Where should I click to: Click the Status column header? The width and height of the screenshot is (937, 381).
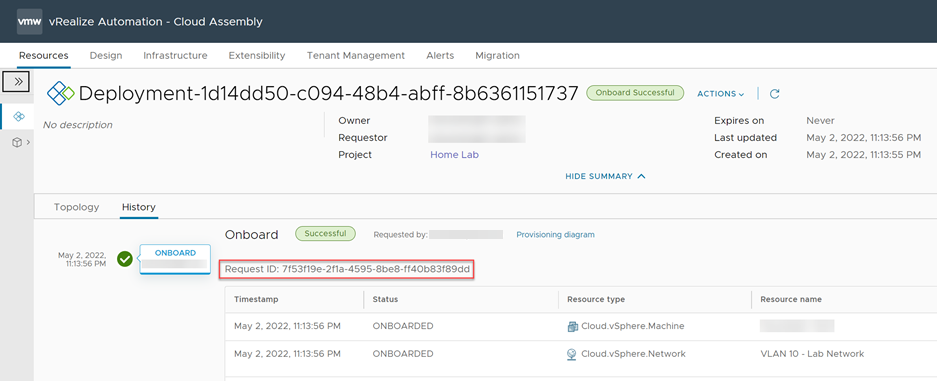click(x=385, y=299)
